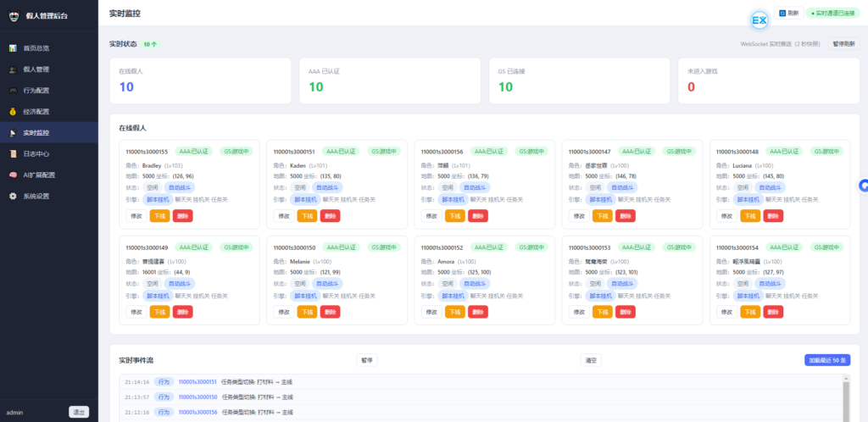Image resolution: width=868 pixels, height=422 pixels.
Task: Click the 实时通道已连接 status badge
Action: click(833, 13)
